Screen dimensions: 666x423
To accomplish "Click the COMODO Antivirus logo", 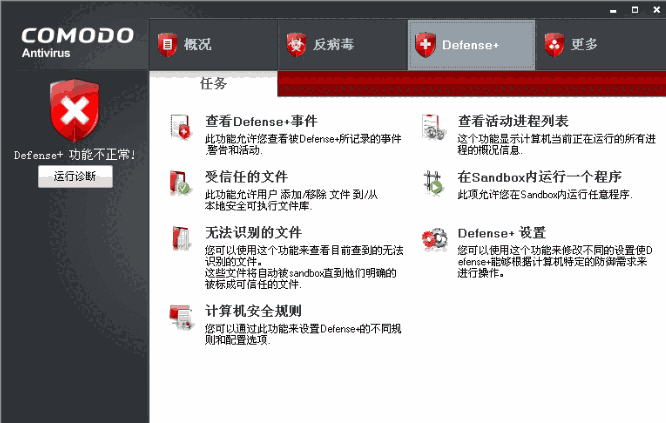I will pyautogui.click(x=77, y=42).
